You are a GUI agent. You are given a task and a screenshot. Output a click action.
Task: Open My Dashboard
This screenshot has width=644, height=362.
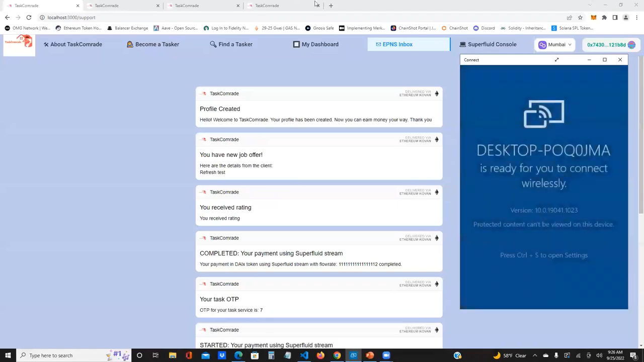316,44
